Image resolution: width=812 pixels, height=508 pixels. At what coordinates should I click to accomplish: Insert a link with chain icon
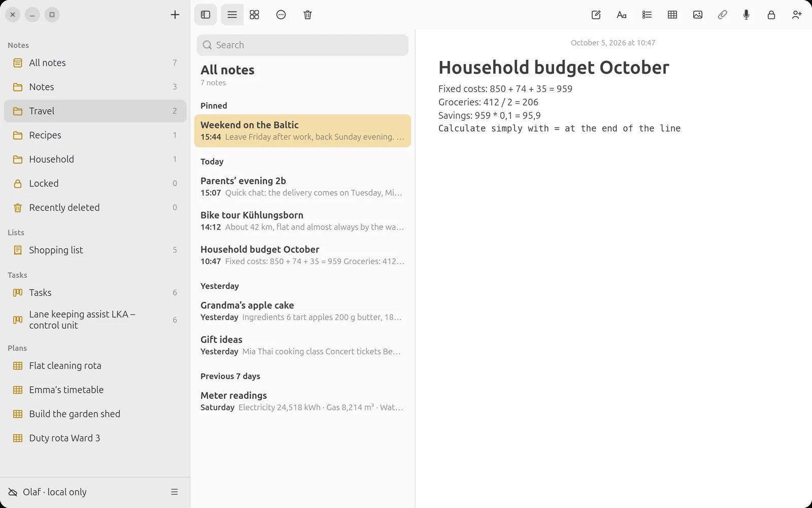722,15
